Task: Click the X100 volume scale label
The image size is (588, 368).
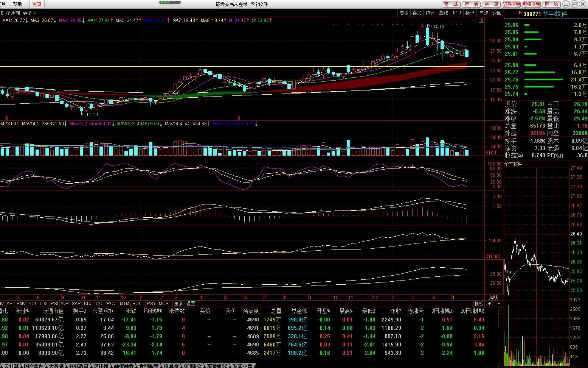Action: (491, 153)
